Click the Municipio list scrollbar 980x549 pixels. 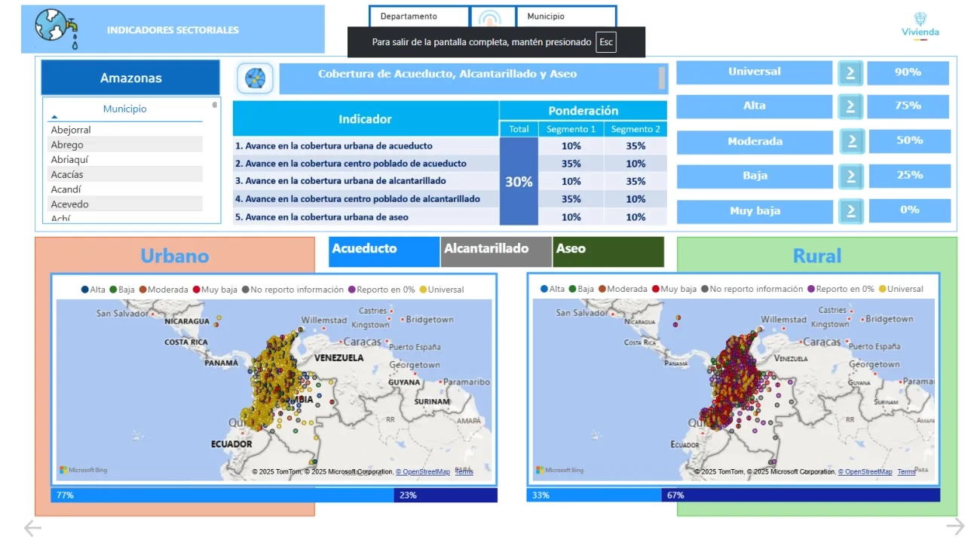[x=215, y=105]
